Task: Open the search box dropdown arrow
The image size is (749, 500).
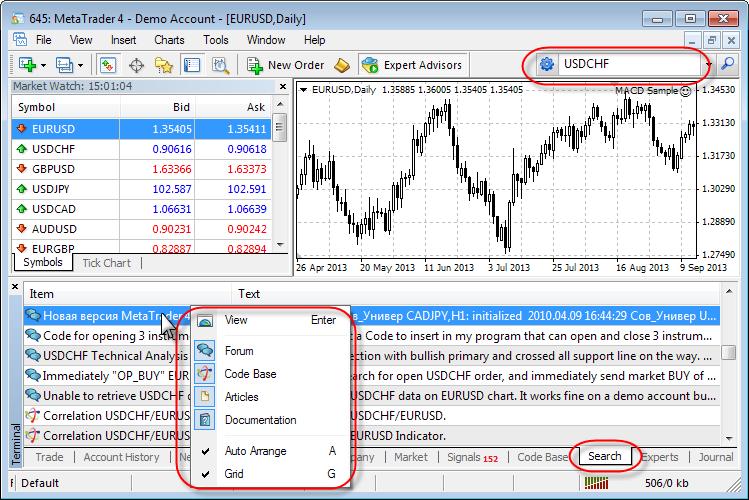Action: (x=709, y=64)
